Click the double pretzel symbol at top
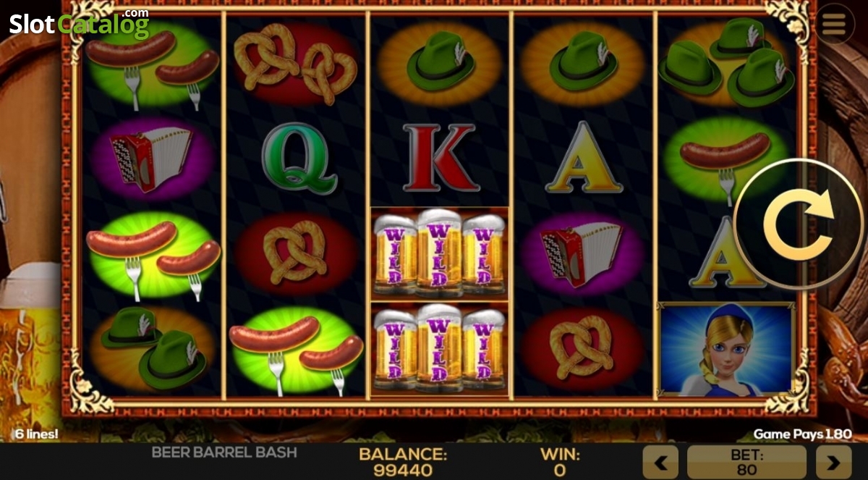The width and height of the screenshot is (868, 480). (296, 63)
